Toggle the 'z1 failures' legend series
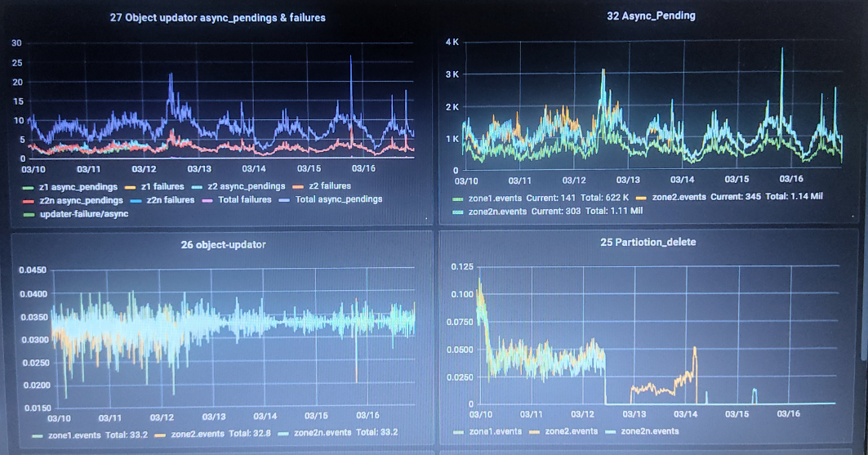The height and width of the screenshot is (455, 868). (x=162, y=186)
